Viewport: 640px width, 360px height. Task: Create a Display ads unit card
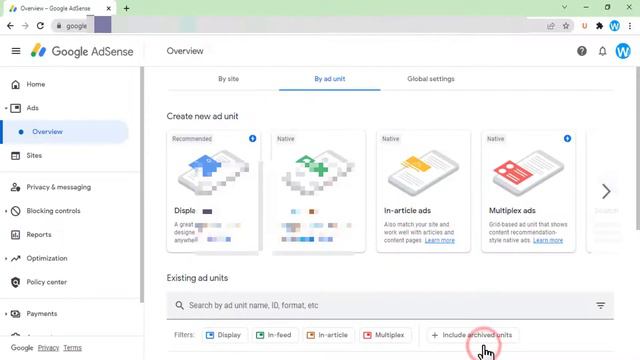point(213,191)
